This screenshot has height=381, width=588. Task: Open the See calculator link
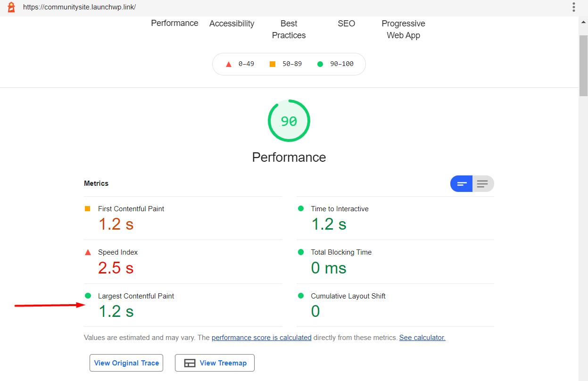[422, 338]
